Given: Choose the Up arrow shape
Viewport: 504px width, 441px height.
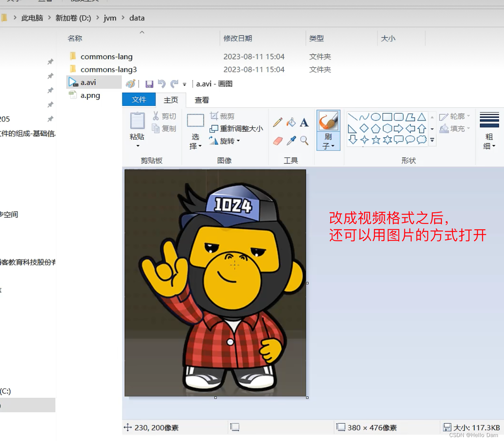Looking at the screenshot, I should (x=422, y=128).
